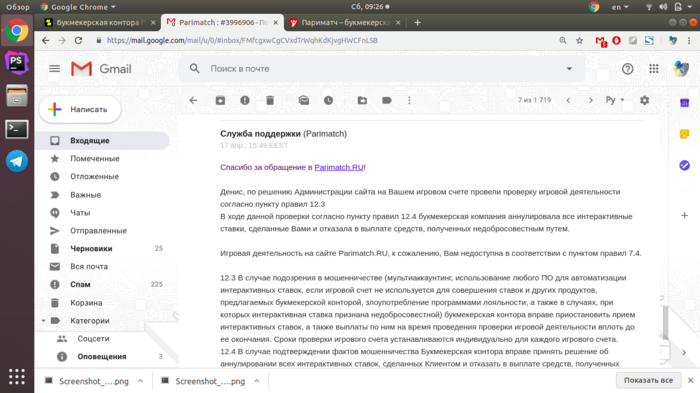Go back in Chrome browser history
700x393 pixels.
(x=46, y=40)
